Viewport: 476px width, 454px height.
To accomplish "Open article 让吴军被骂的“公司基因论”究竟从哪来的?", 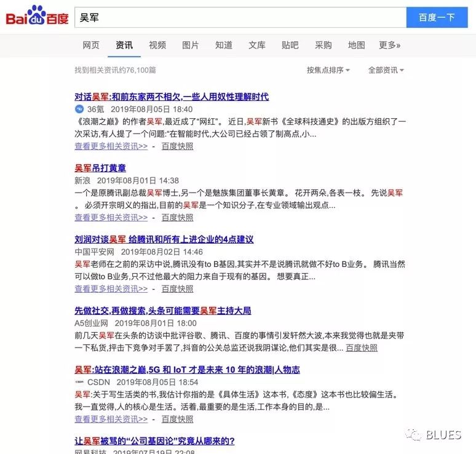I will (154, 441).
